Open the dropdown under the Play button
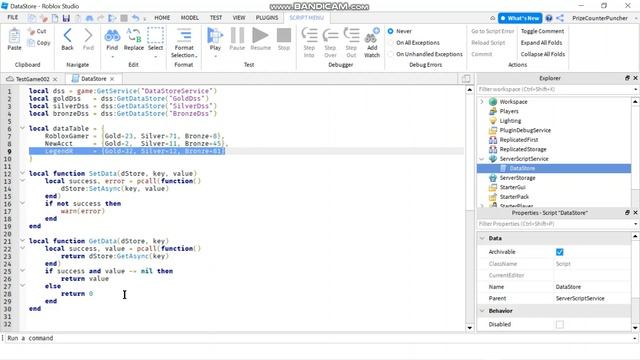Screen dimensions: 640x360 point(215,56)
